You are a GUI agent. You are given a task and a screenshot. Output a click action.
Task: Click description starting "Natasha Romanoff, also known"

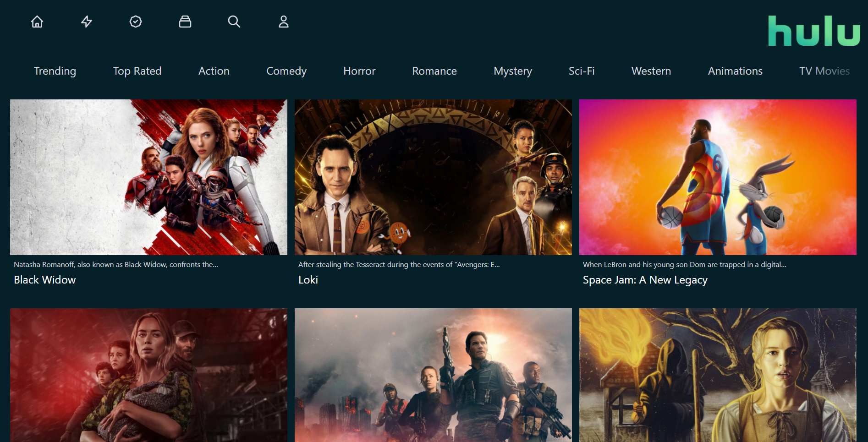pyautogui.click(x=116, y=264)
